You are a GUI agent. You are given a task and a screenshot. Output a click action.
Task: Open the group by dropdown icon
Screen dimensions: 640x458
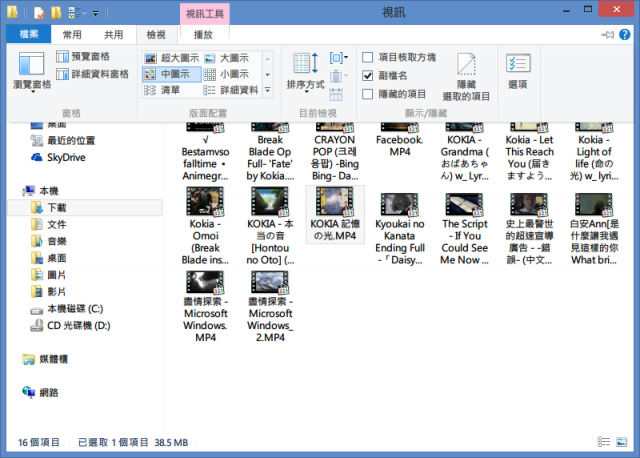coord(339,58)
